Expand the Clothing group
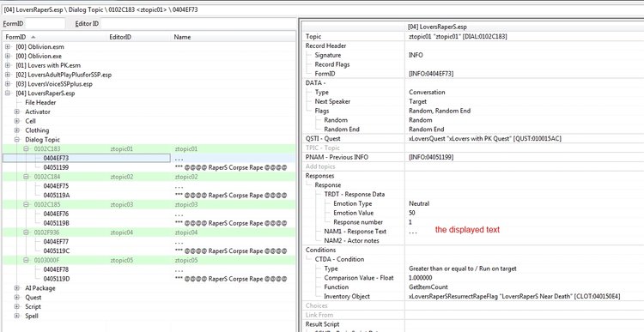644x332 pixels. tap(17, 130)
